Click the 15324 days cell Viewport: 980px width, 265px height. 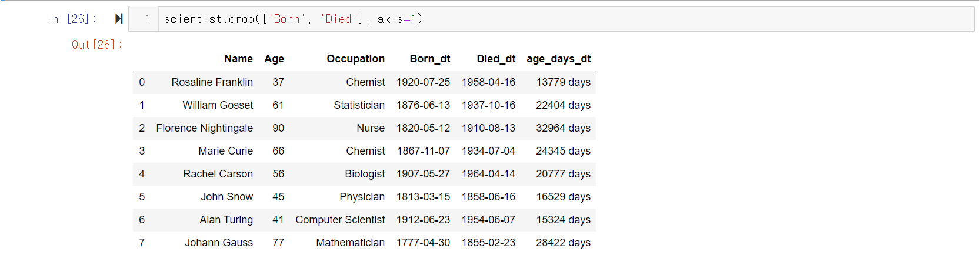(563, 220)
